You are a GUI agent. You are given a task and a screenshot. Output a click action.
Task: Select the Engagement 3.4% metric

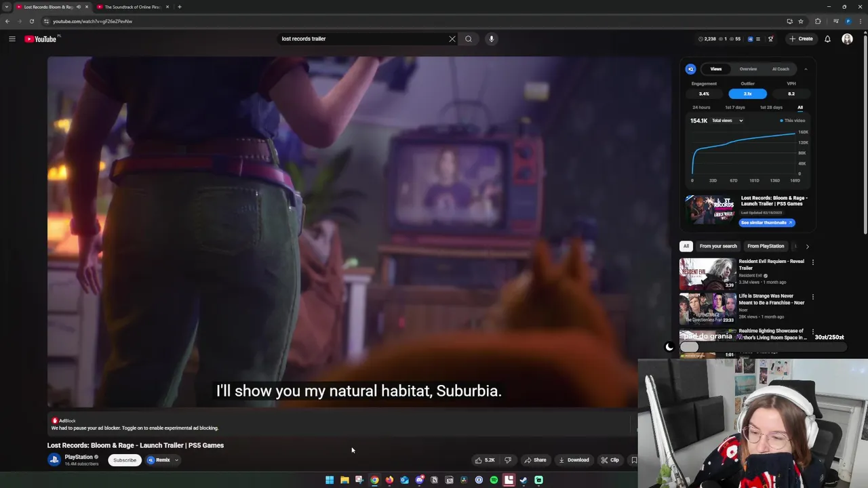point(704,94)
